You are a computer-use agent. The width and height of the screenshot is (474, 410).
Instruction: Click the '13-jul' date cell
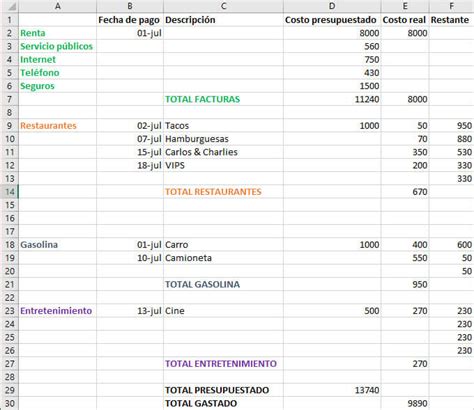[x=130, y=311]
